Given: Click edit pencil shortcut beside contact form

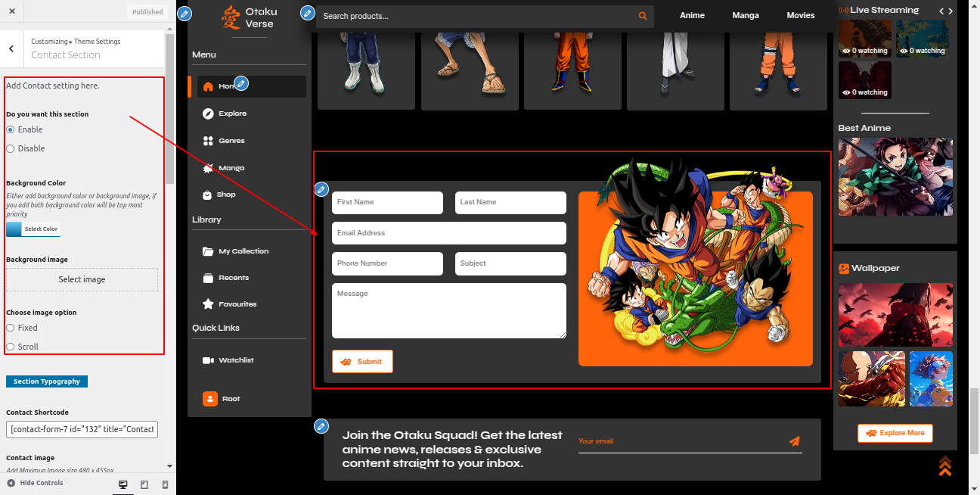Looking at the screenshot, I should [321, 189].
